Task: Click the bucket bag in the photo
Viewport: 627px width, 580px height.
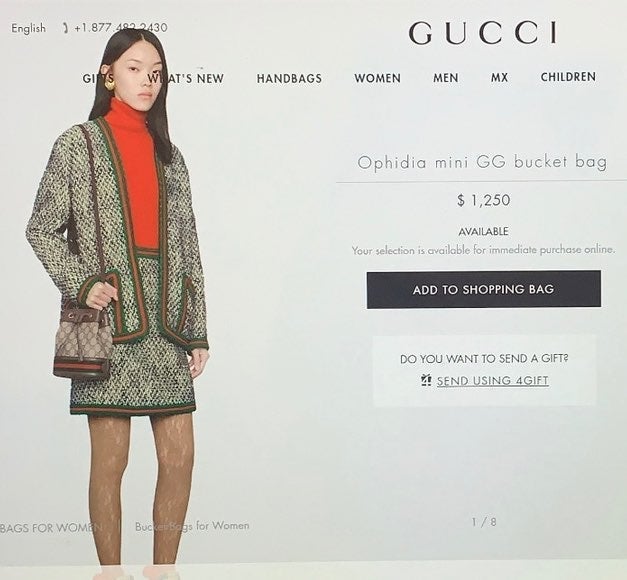Action: coord(83,338)
